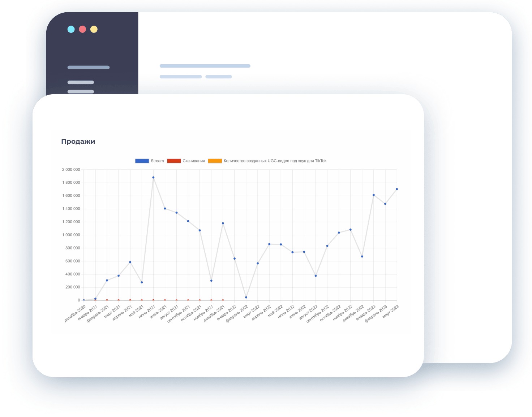Select the shortest subtitle bar under the title

point(219,77)
